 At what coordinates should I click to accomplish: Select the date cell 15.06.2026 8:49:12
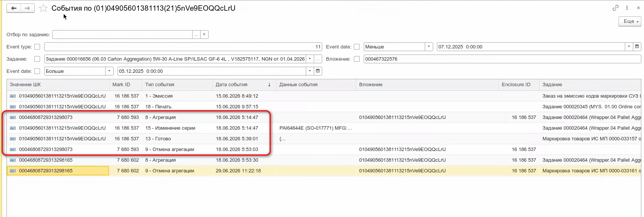pyautogui.click(x=244, y=96)
